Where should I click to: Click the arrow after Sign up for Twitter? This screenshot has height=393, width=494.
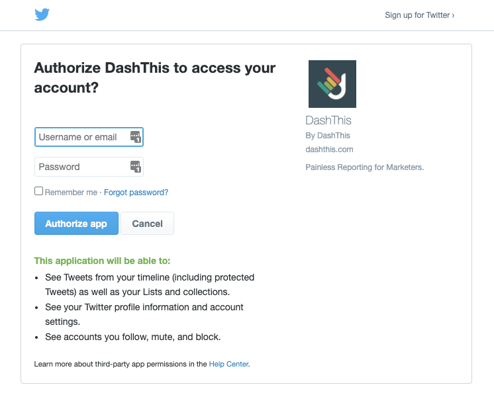point(453,15)
